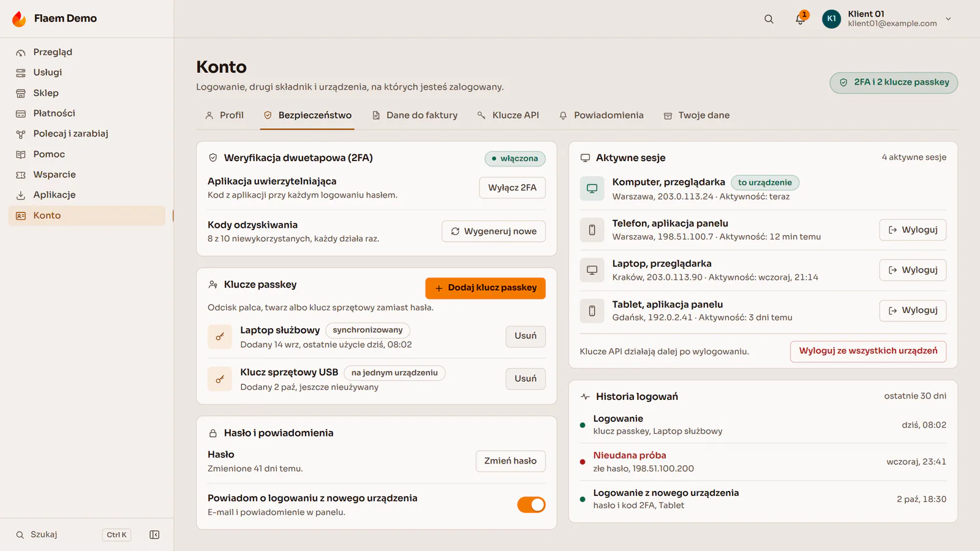980x551 pixels.
Task: Click the Klucz sprzętowy USB key icon
Action: click(220, 379)
